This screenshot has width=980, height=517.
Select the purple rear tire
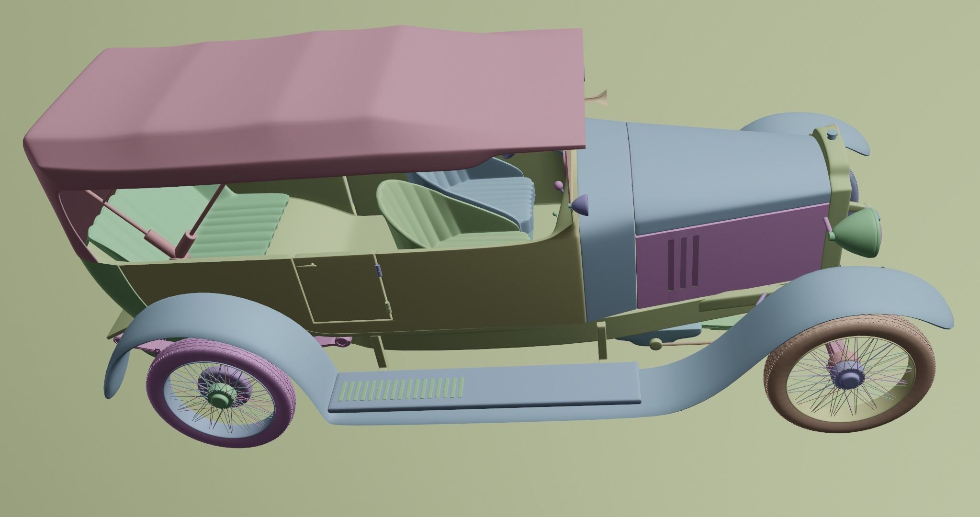click(220, 393)
